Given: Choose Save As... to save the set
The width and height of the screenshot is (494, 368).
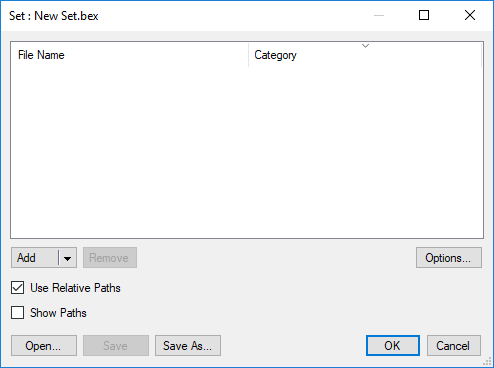Looking at the screenshot, I should point(188,346).
